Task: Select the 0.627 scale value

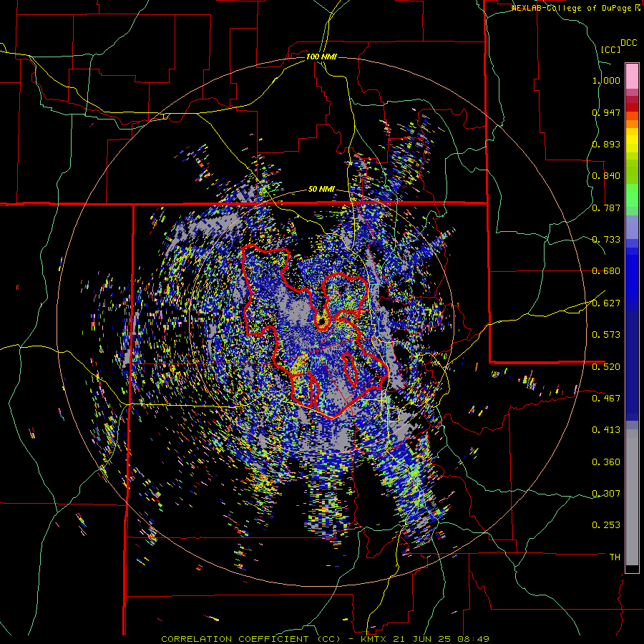Action: [606, 303]
